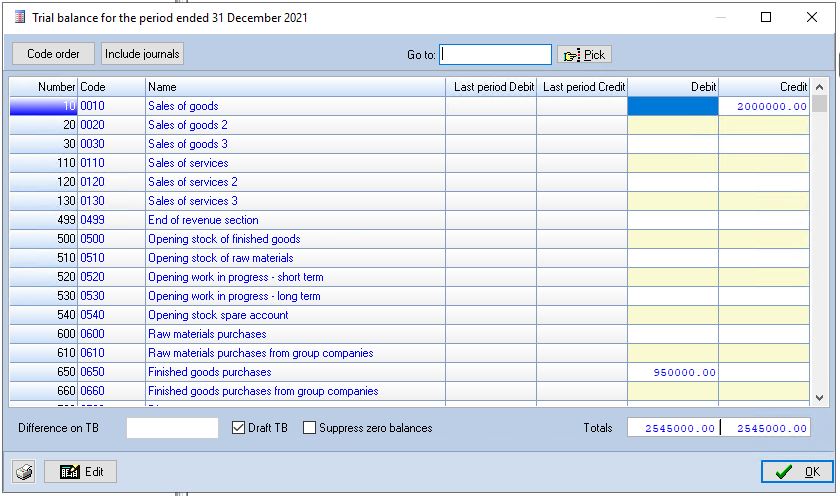The width and height of the screenshot is (840, 496).
Task: Confirm with the OK button
Action: (797, 472)
